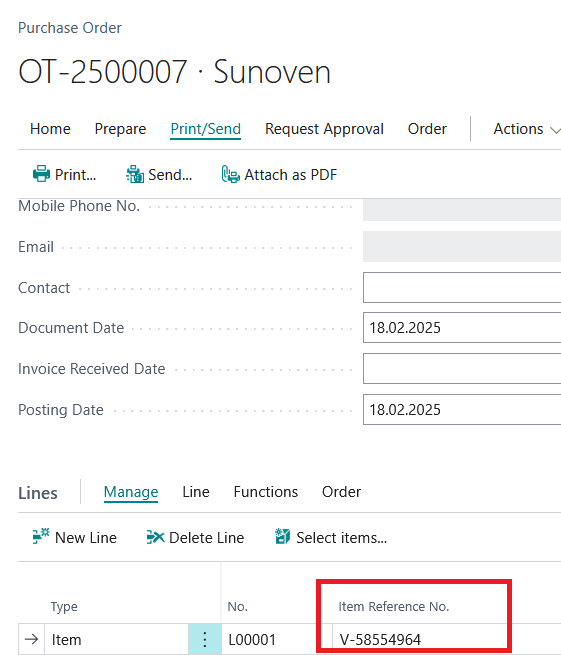Click the Attach as PDF icon
561x655 pixels.
(x=231, y=174)
